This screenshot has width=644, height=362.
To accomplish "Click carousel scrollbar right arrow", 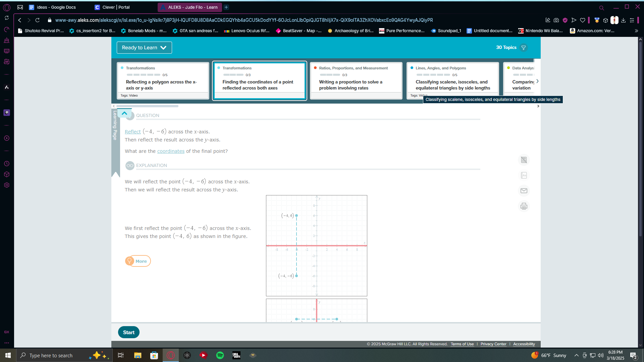I will [x=538, y=106].
